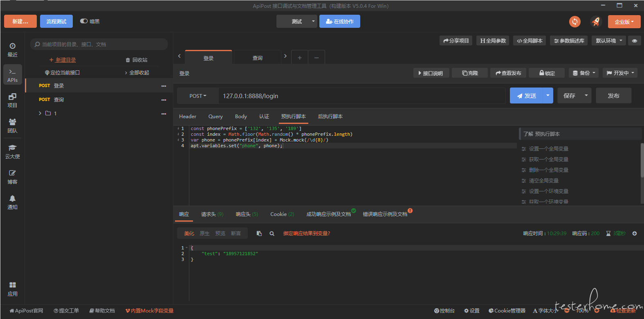Screen dimensions: 644x319
Task: Click the 锁定 lock button
Action: point(547,73)
